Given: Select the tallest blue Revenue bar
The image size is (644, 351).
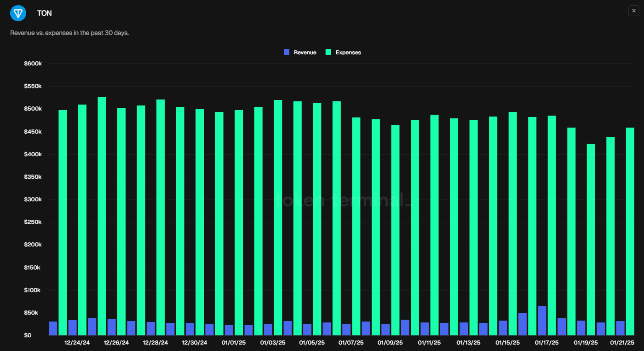Looking at the screenshot, I should pyautogui.click(x=542, y=321).
